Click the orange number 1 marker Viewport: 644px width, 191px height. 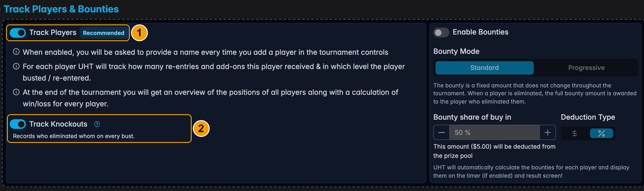pos(140,33)
